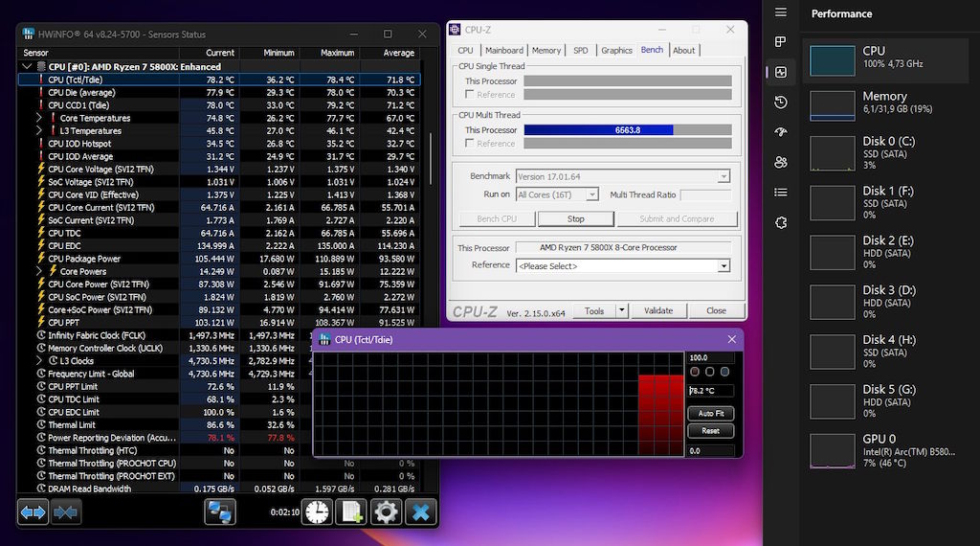Close the CPU (Tctl/Tdie) graph window

731,339
